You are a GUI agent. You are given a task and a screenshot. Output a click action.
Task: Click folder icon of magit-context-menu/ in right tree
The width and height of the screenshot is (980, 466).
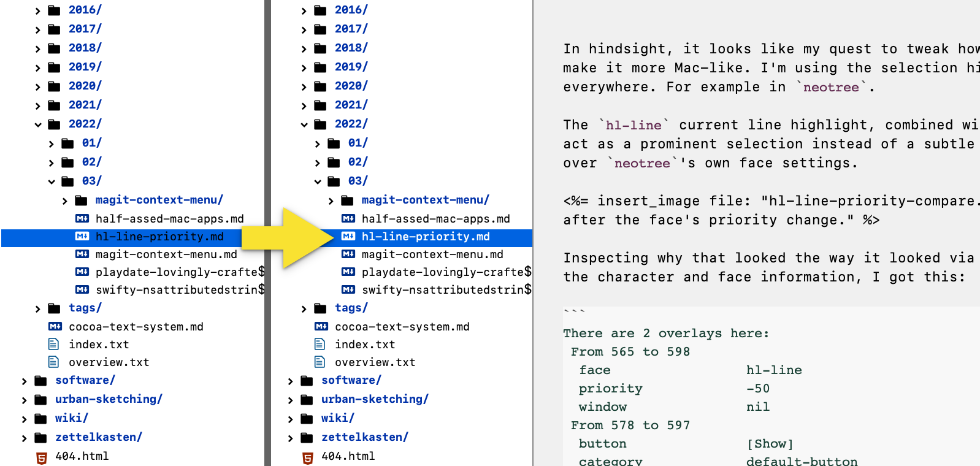[x=347, y=200]
